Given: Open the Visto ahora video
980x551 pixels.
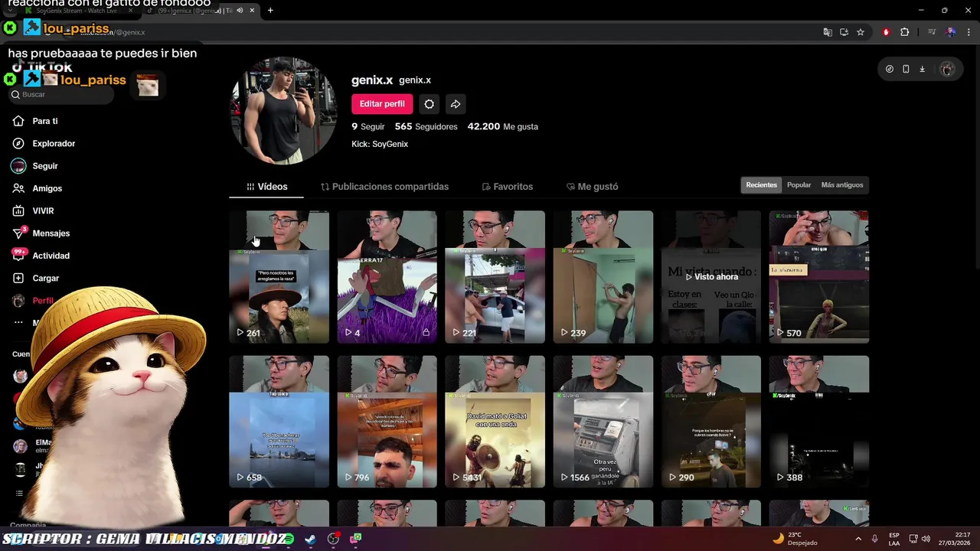Looking at the screenshot, I should (711, 277).
